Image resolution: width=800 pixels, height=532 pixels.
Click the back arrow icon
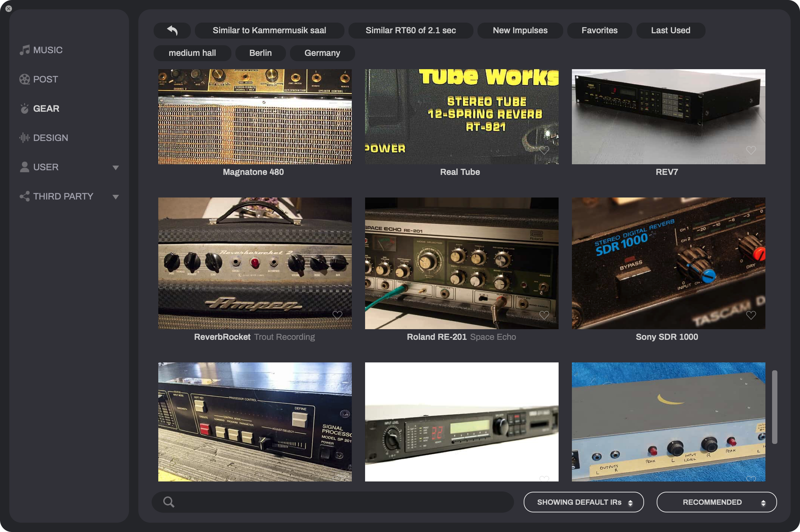(x=172, y=31)
